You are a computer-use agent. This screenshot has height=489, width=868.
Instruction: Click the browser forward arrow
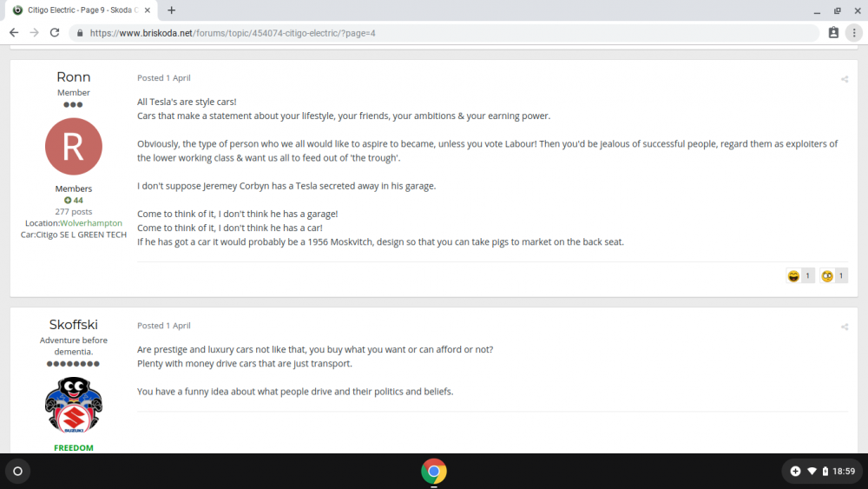click(35, 33)
